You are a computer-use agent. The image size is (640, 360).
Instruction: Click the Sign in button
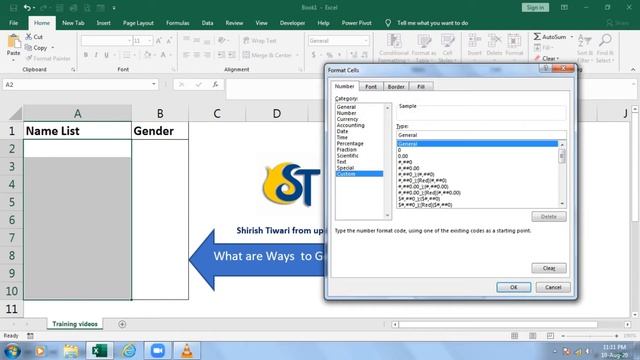tap(535, 7)
